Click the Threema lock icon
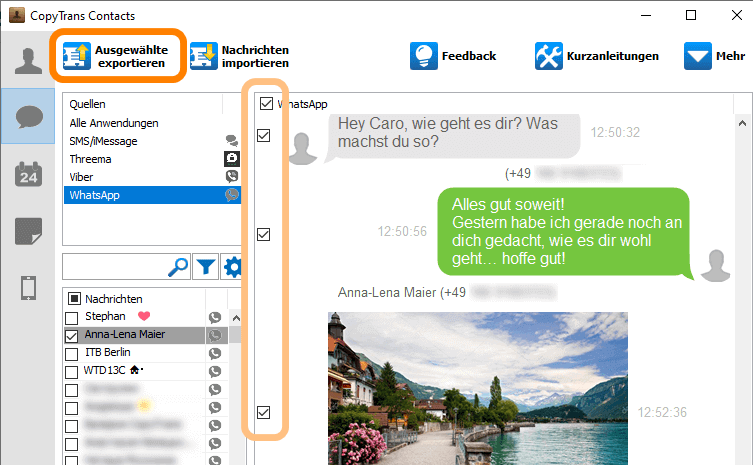The width and height of the screenshot is (753, 465). pyautogui.click(x=232, y=159)
